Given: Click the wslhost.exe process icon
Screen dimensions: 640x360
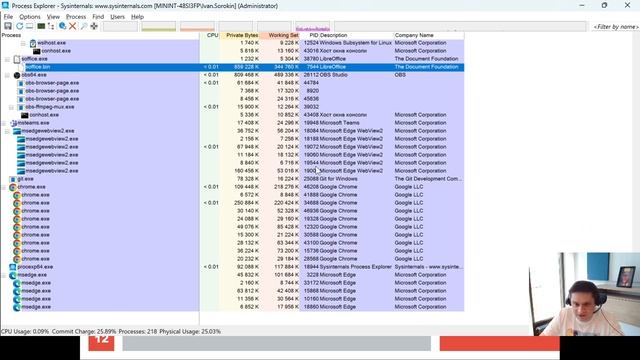Looking at the screenshot, I should pyautogui.click(x=33, y=43).
